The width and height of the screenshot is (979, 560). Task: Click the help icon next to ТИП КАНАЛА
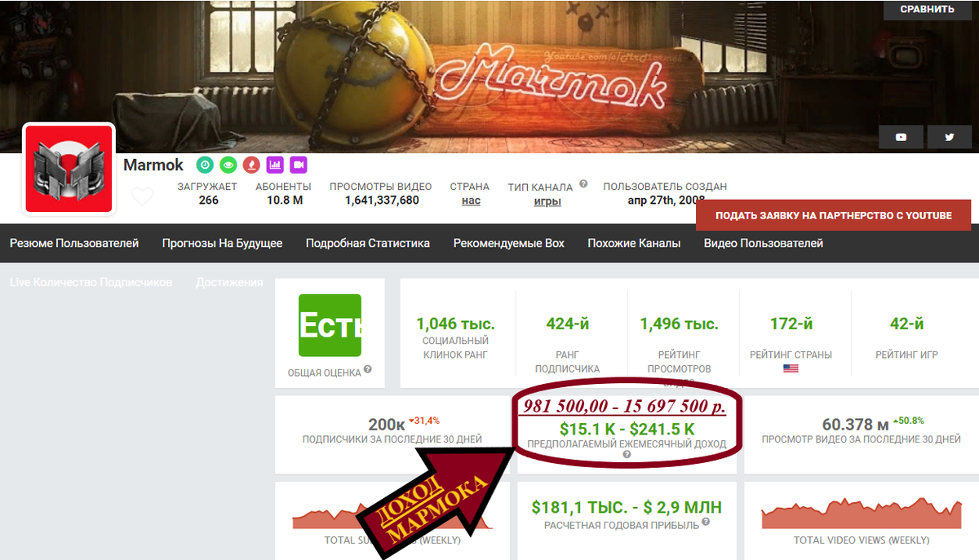(x=583, y=184)
